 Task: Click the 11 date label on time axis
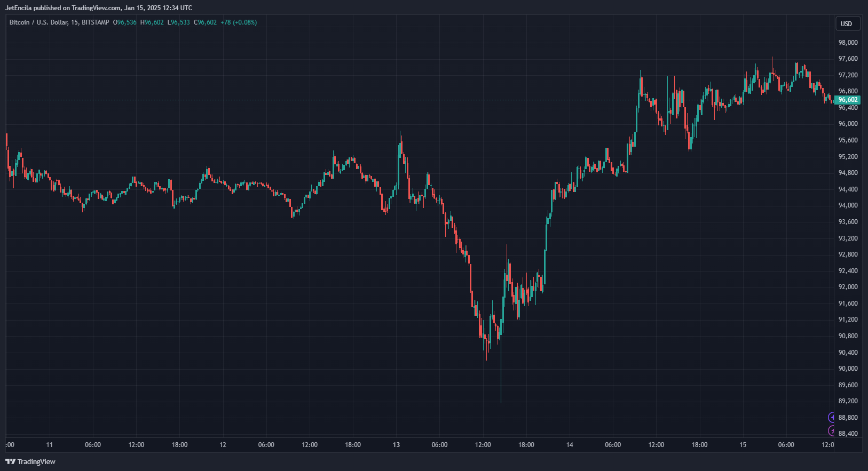50,445
